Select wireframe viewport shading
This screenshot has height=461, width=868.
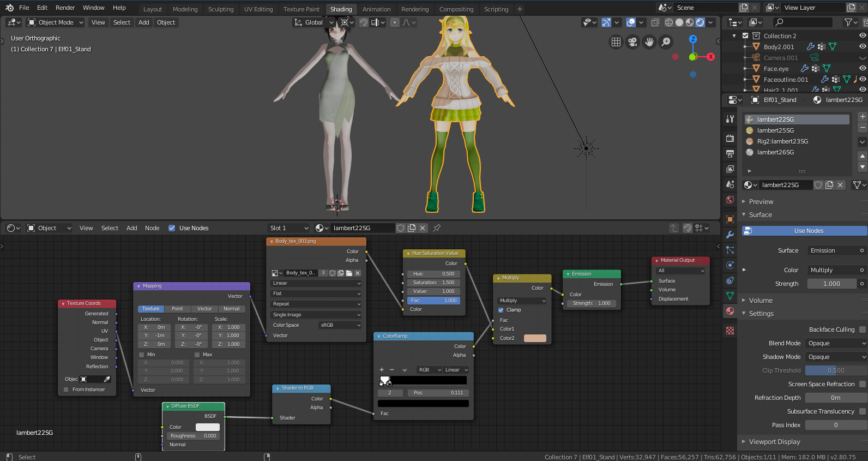669,22
